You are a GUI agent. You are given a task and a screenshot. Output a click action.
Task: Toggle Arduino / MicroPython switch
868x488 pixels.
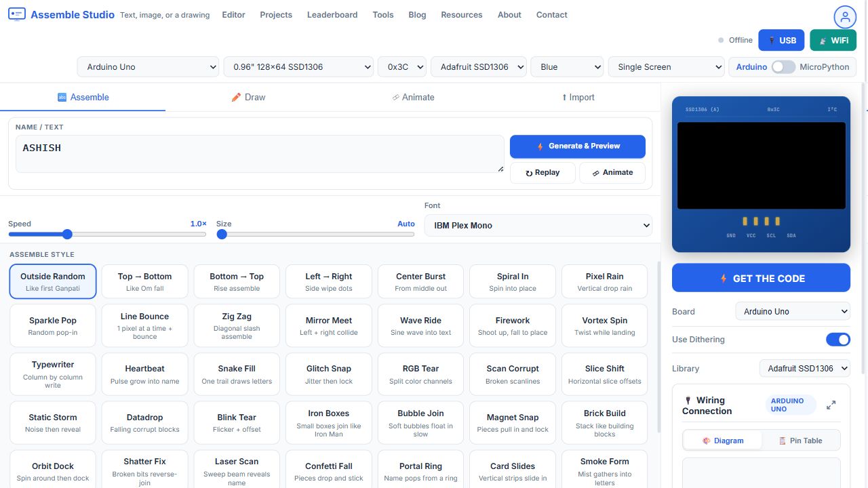(783, 67)
